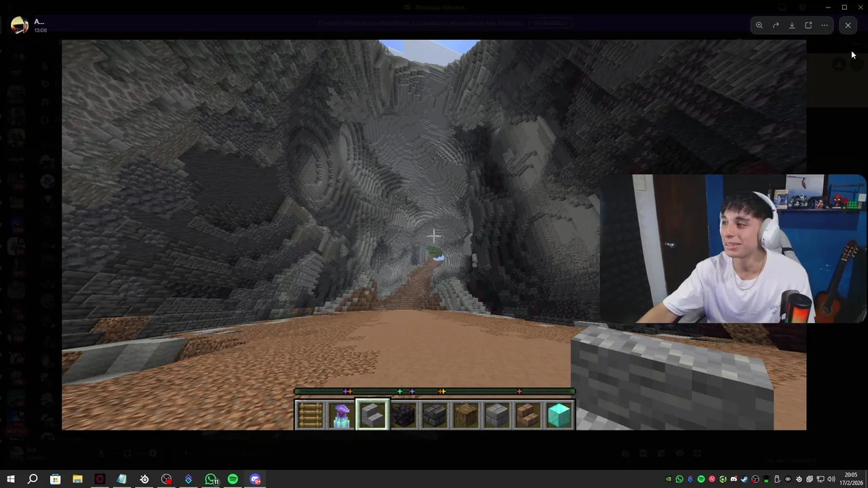
Task: Open the blue diamond app on taskbar
Action: [x=189, y=479]
